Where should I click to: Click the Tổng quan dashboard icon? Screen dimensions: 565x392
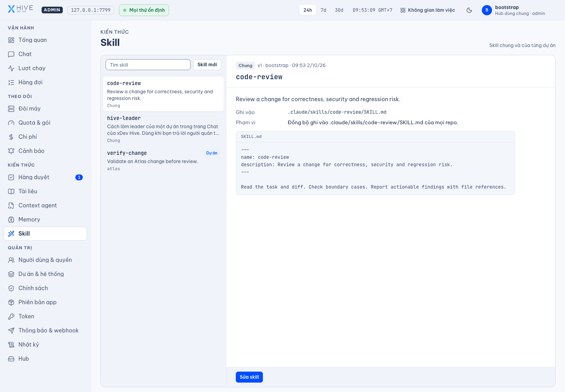(x=11, y=40)
